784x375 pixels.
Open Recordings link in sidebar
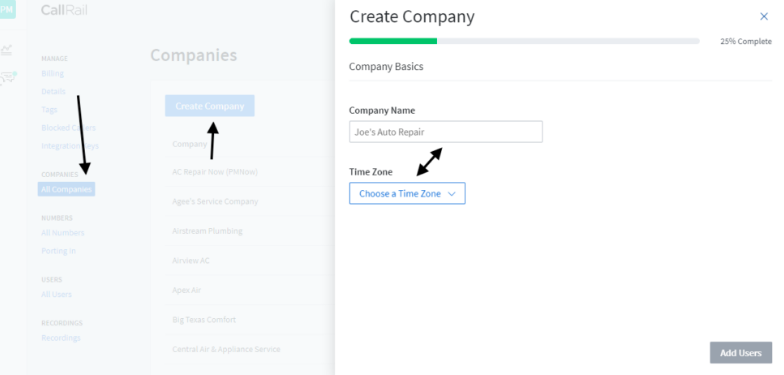pyautogui.click(x=60, y=338)
